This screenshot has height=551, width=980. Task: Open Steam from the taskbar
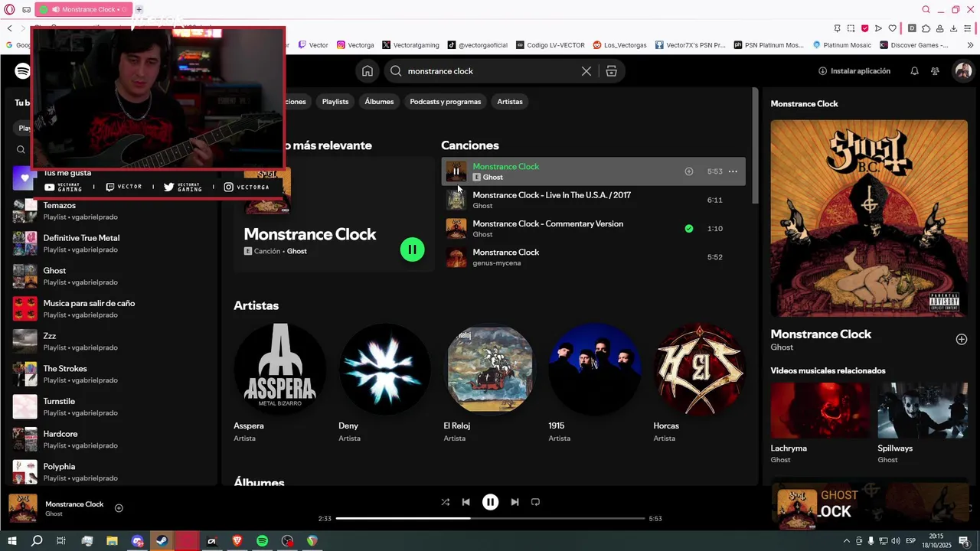coord(162,541)
